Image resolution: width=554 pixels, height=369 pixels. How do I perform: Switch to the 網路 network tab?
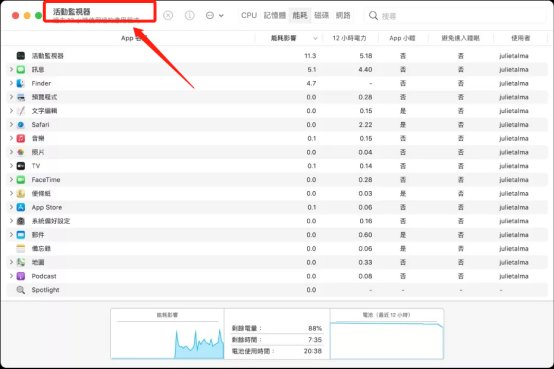(x=343, y=16)
